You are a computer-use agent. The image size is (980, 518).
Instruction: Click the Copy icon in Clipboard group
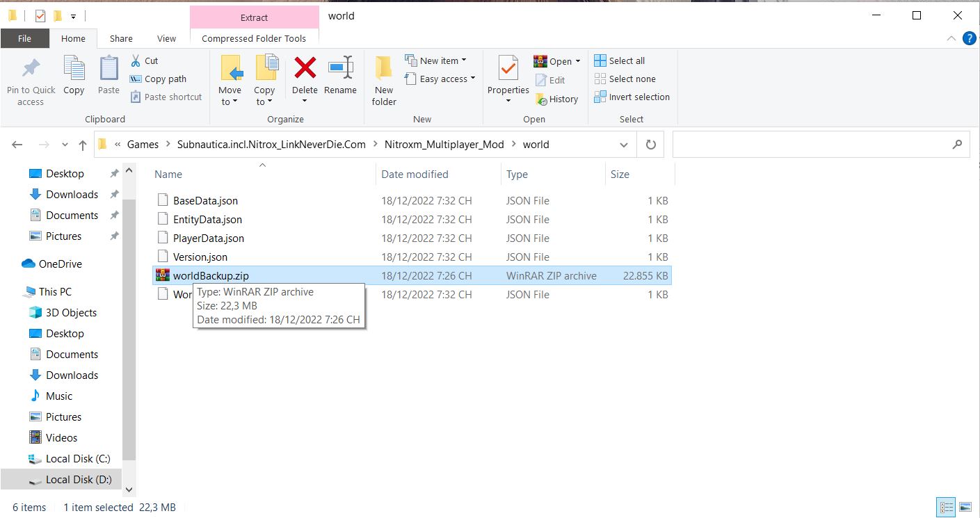74,69
